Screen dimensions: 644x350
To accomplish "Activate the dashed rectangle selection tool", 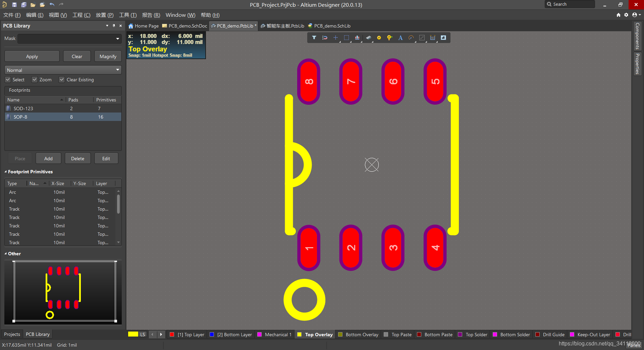I will 346,38.
